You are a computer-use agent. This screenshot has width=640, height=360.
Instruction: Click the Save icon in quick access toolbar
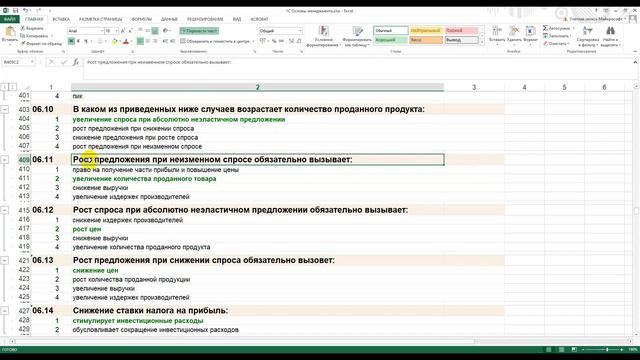(16, 11)
